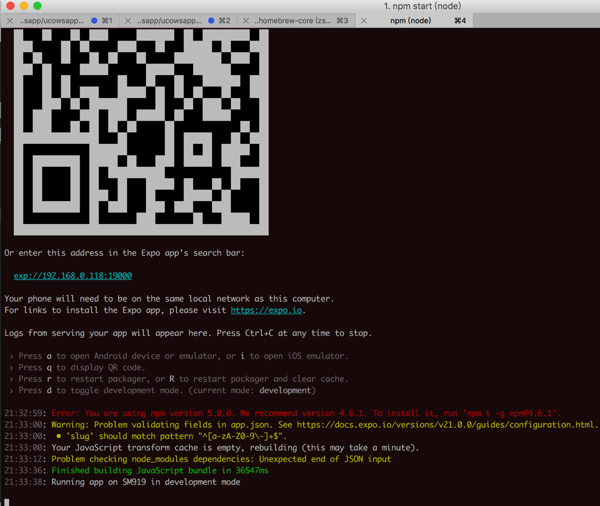Viewport: 600px width, 506px height.
Task: Click 'Press d to toggle development mode' hint
Action: [x=162, y=390]
